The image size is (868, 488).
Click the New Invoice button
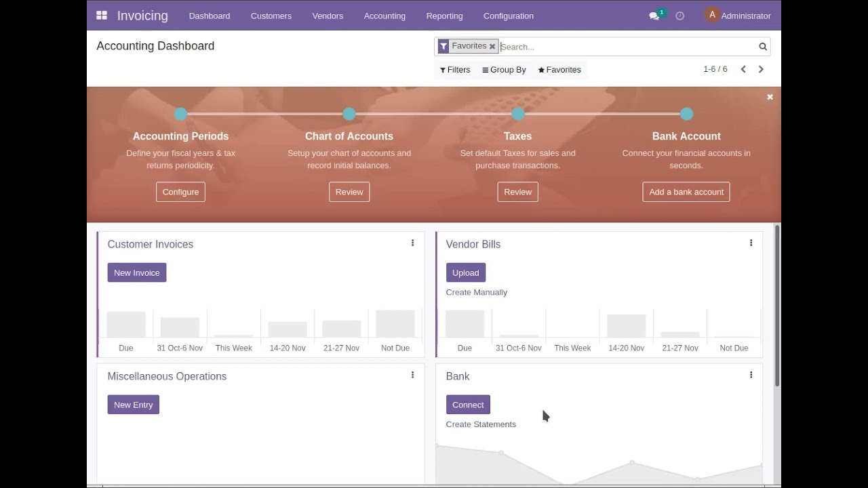(137, 272)
